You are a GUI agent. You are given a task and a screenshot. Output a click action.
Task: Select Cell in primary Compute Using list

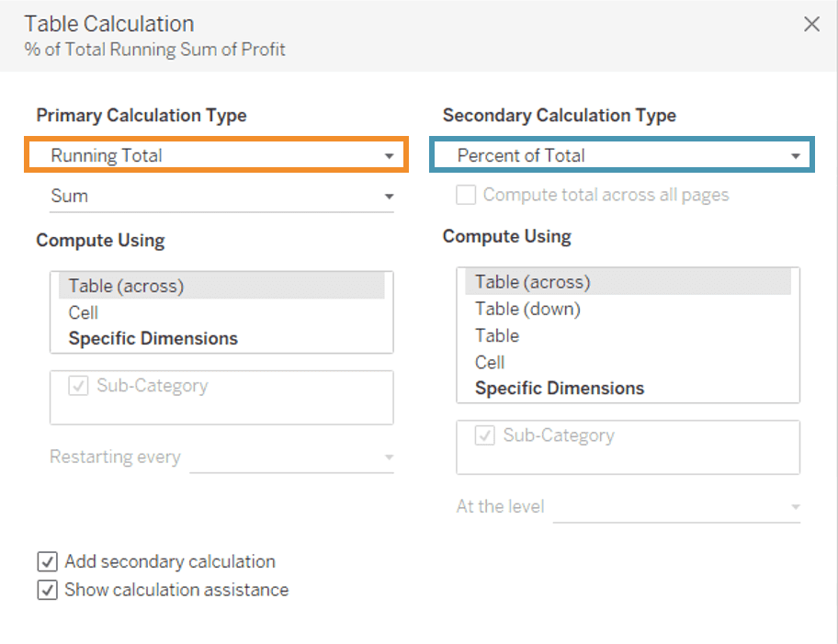pos(84,312)
